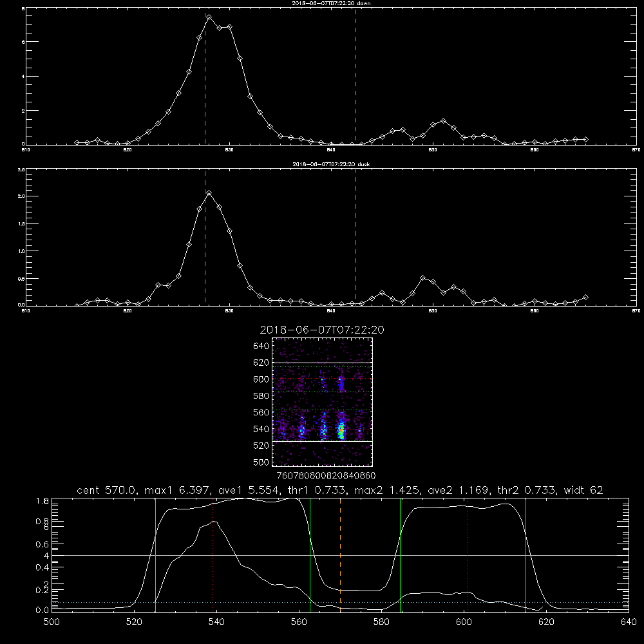The width and height of the screenshot is (644, 644).
Task: Click the upper white horizontal line in spectral image
Action: [323, 363]
